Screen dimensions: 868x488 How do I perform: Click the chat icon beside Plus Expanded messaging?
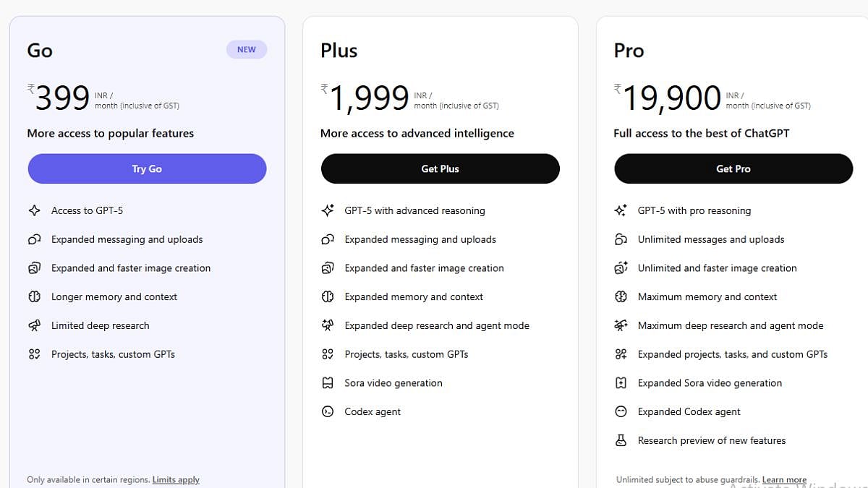pos(328,239)
